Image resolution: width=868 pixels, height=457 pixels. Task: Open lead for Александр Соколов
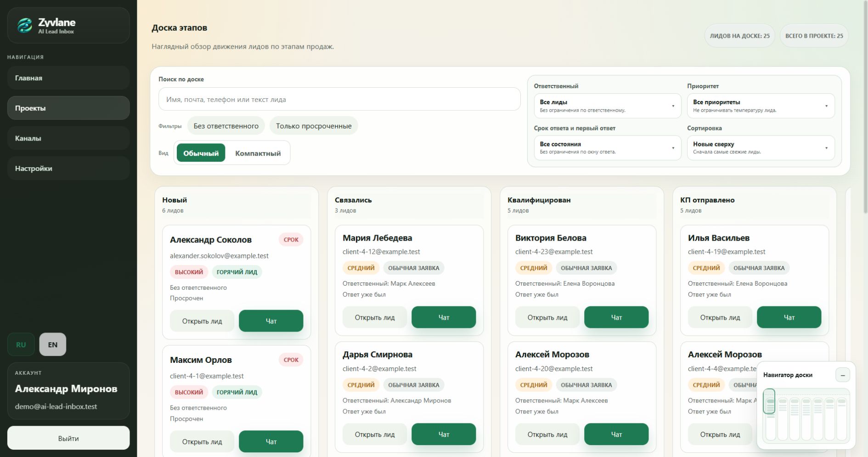point(202,321)
